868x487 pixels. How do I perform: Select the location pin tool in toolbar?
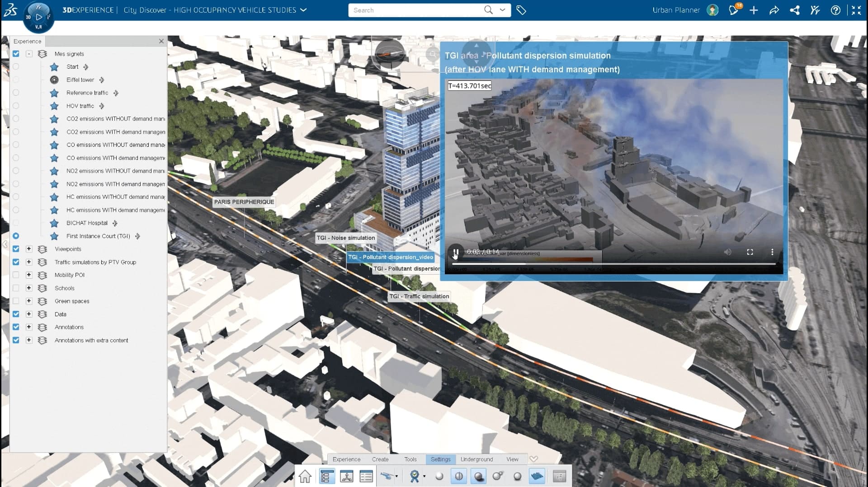(x=414, y=476)
